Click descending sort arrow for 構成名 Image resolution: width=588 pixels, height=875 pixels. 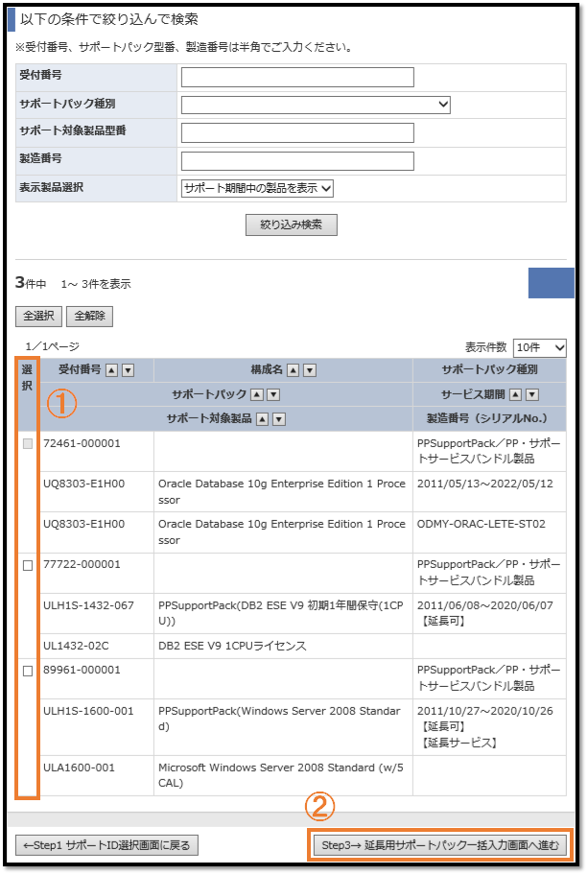tap(310, 370)
